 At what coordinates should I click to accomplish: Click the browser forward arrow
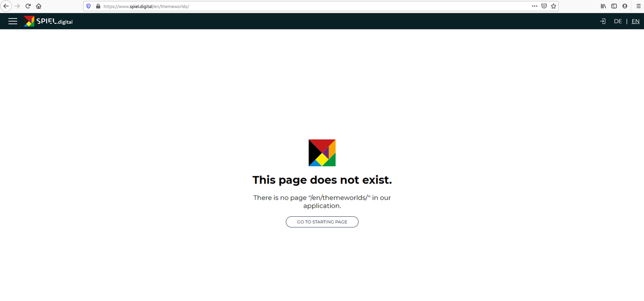(x=17, y=6)
